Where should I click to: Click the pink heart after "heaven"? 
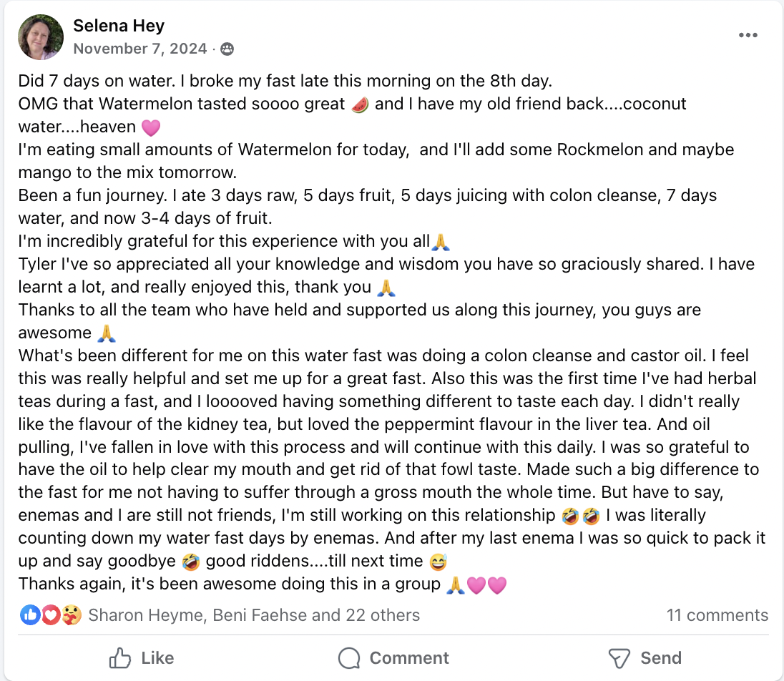[151, 127]
